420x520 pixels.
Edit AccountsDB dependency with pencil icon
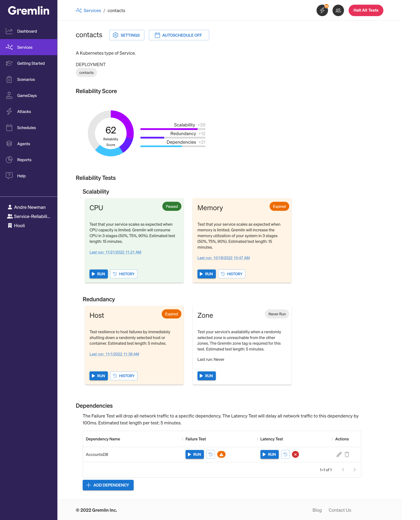(339, 454)
